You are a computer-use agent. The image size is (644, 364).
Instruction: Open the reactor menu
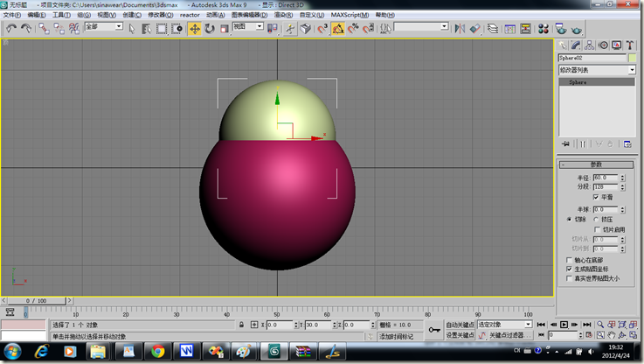(x=190, y=15)
